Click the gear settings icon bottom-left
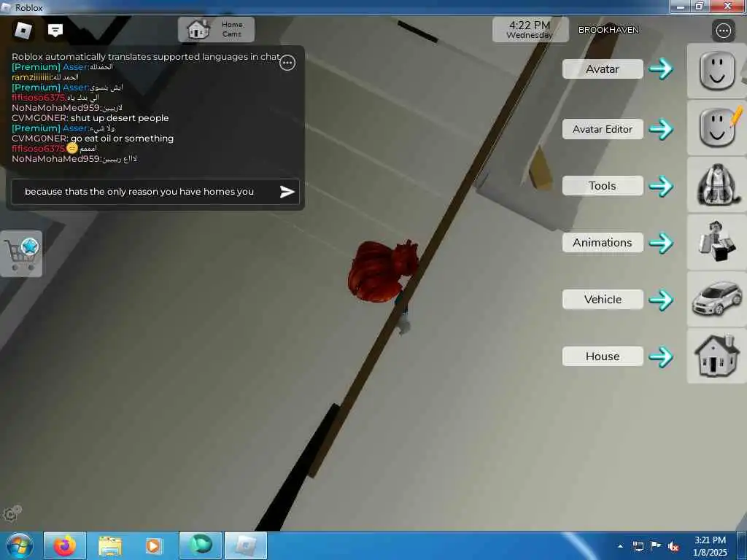The height and width of the screenshot is (560, 747). 12,513
